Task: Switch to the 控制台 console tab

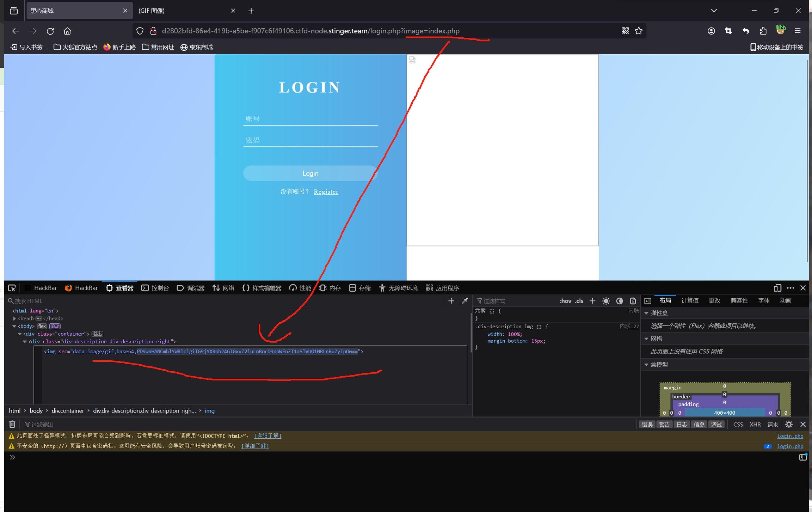Action: pyautogui.click(x=155, y=288)
